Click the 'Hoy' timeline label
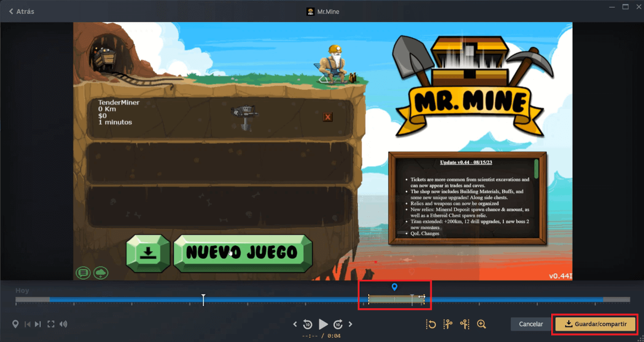The height and width of the screenshot is (342, 644). 22,290
